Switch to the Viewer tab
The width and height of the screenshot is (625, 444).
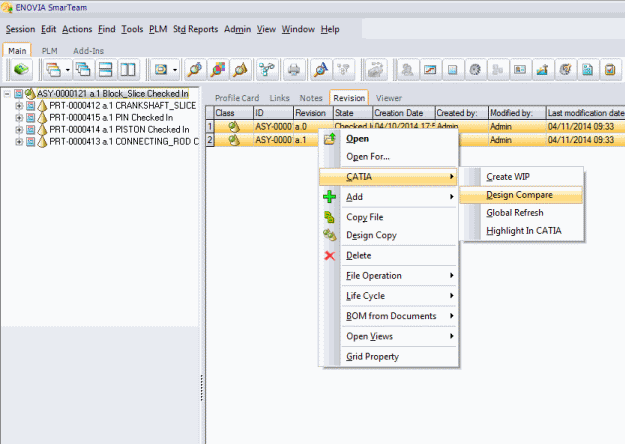(x=389, y=98)
